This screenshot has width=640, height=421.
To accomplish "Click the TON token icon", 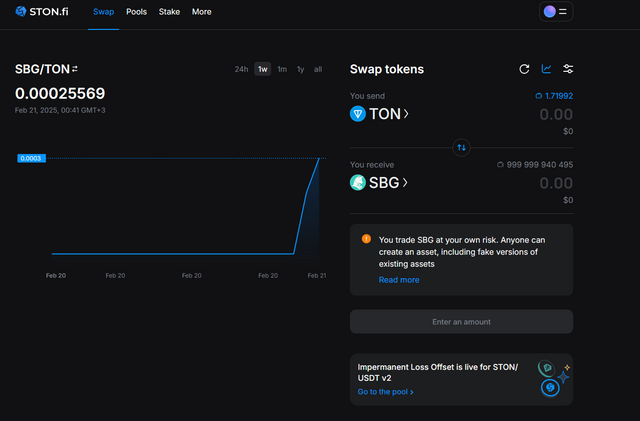I will 358,114.
